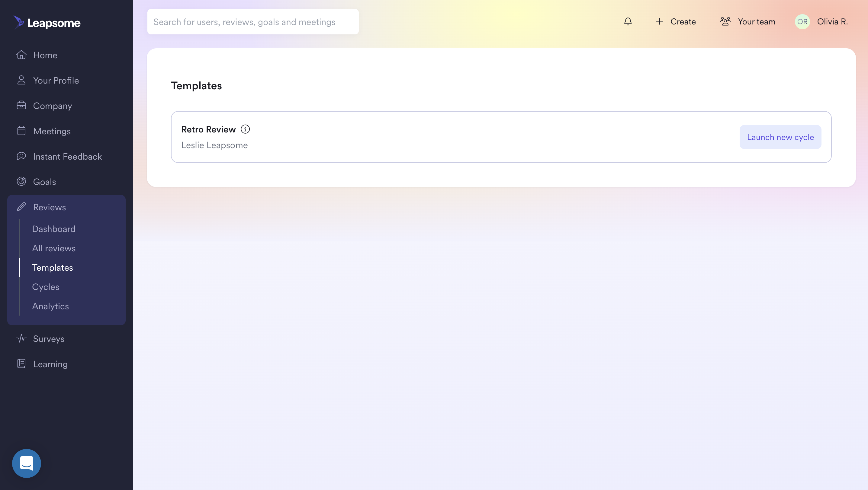Click Launch new cycle button

[x=780, y=137]
